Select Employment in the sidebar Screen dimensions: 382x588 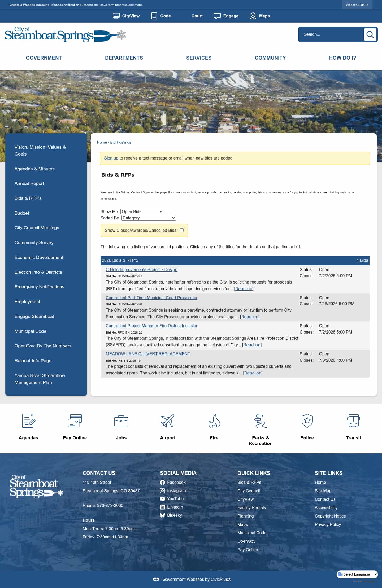[x=27, y=302]
